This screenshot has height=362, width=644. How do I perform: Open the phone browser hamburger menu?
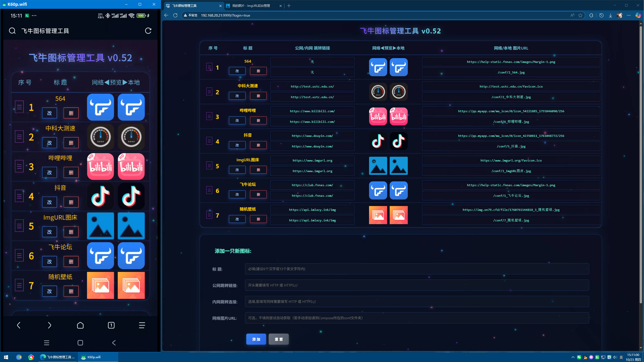point(142,325)
